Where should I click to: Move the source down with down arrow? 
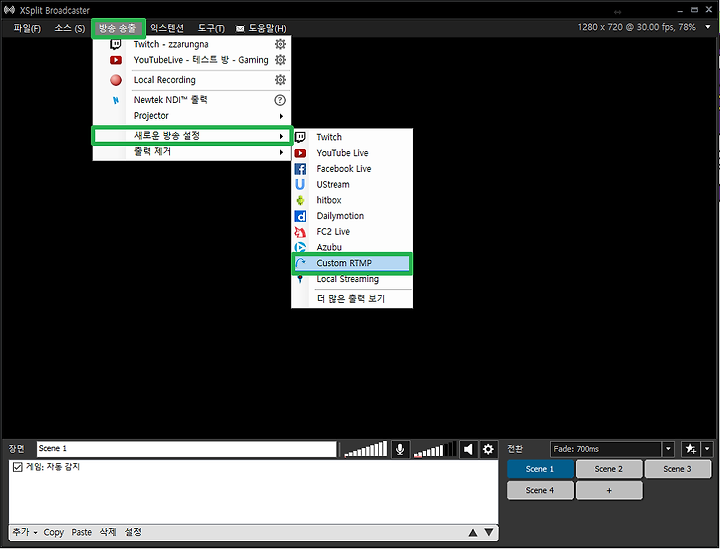click(x=489, y=532)
